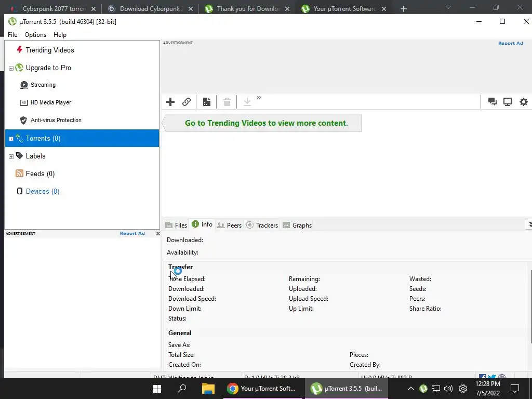Select Anti-virus Protection in sidebar
The image size is (532, 399).
[x=56, y=120]
